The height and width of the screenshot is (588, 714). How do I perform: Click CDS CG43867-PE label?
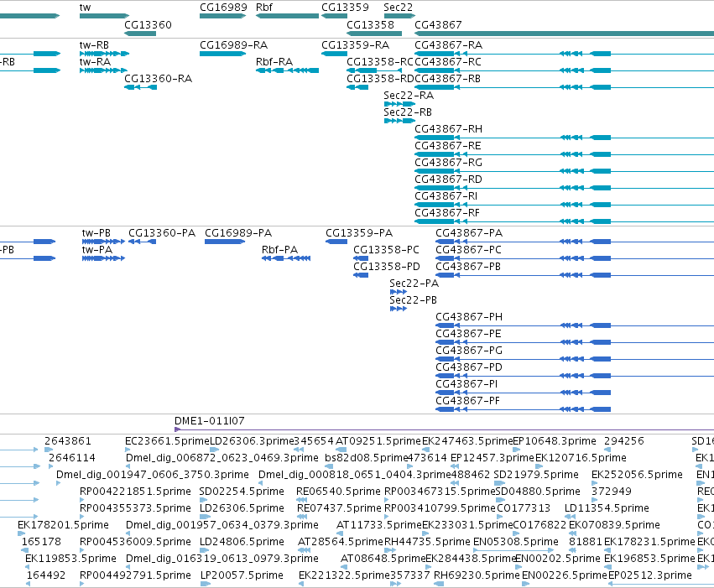(468, 334)
